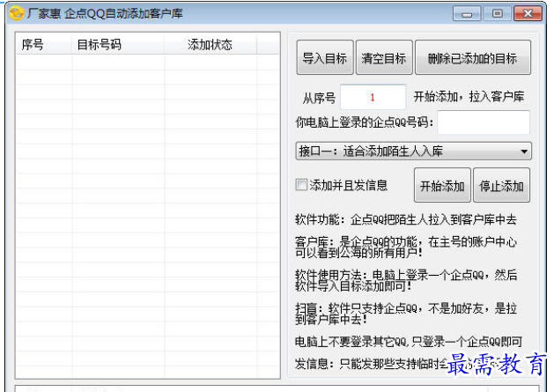Click the 开始添加，拉入客户库 label
The image size is (554, 392).
pos(469,97)
